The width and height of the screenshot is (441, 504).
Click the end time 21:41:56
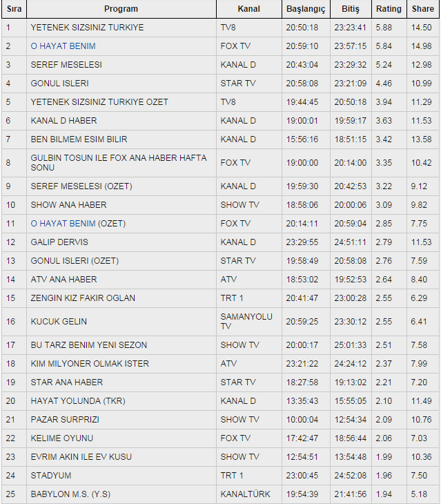coord(350,494)
